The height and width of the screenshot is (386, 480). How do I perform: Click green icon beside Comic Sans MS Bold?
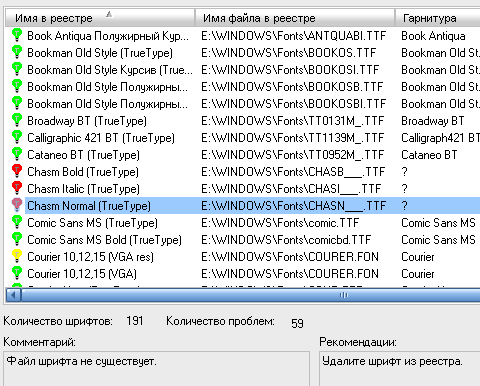pos(17,239)
